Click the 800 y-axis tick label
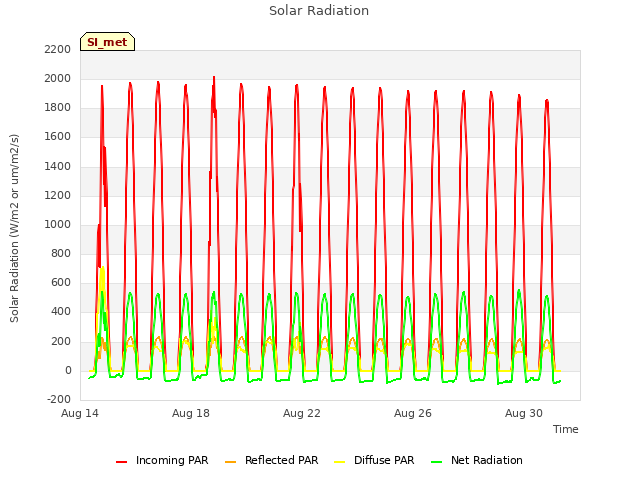640x480 pixels. 61,253
